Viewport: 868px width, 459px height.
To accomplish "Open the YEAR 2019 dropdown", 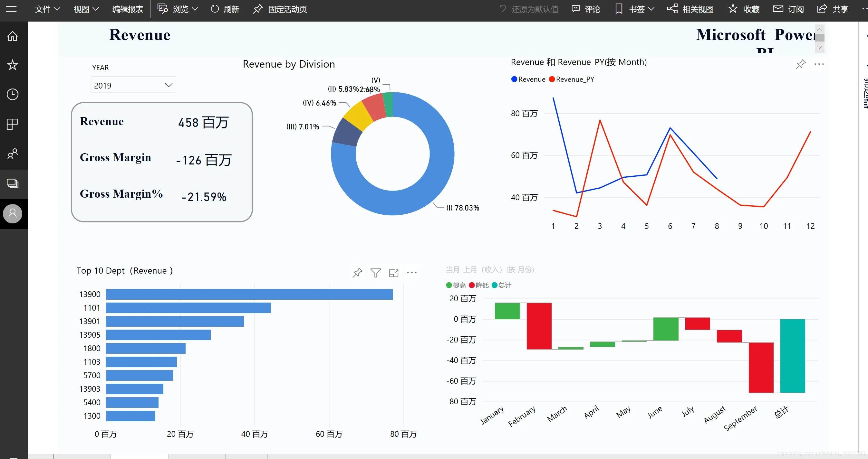I will click(133, 85).
